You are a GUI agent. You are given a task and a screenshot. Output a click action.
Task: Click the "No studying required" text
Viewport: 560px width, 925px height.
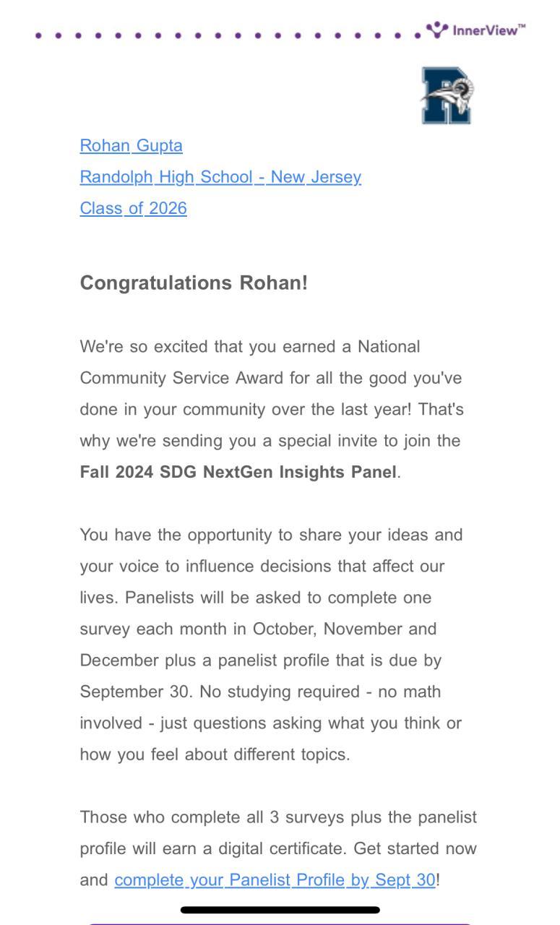(279, 692)
